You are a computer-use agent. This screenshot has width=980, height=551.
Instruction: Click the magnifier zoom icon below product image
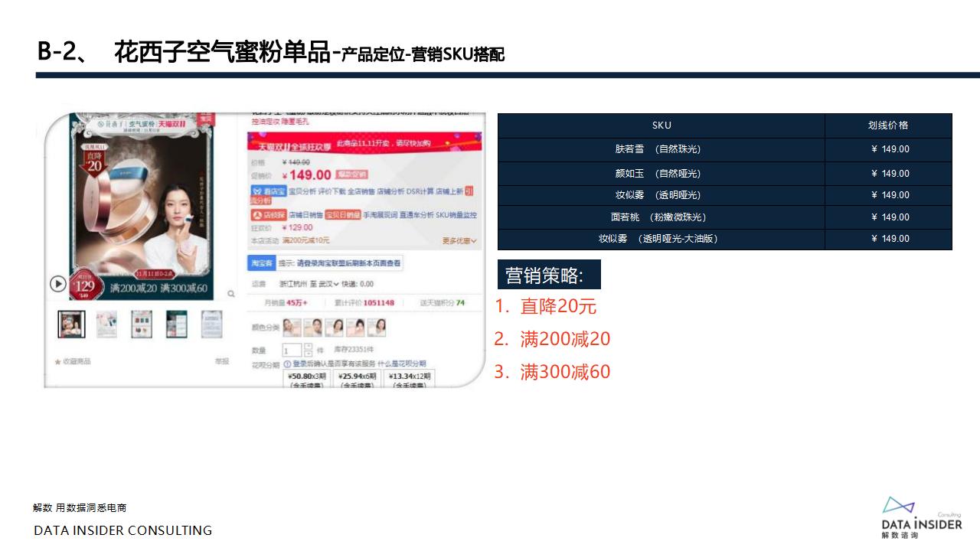pos(232,292)
